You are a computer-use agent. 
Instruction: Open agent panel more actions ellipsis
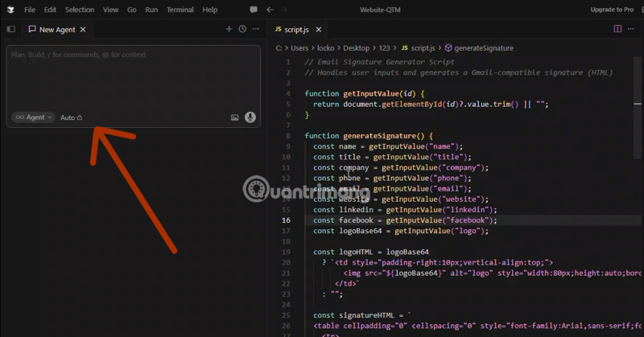(x=256, y=29)
